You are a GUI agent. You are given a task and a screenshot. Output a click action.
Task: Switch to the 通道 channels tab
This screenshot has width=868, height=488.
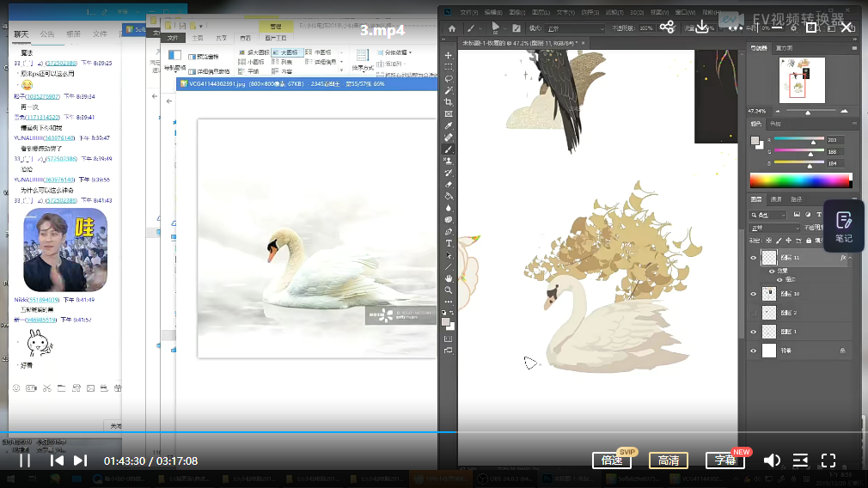[776, 199]
